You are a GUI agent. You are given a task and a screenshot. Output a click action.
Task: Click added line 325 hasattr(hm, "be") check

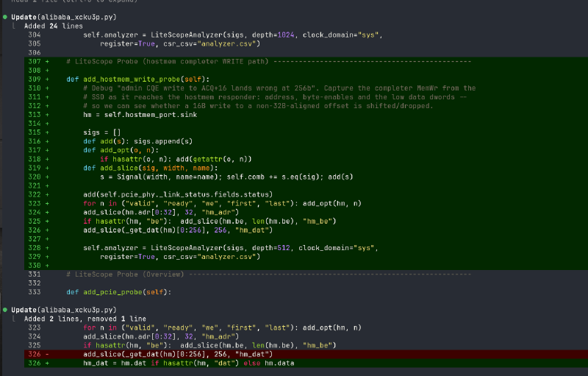[x=209, y=221]
